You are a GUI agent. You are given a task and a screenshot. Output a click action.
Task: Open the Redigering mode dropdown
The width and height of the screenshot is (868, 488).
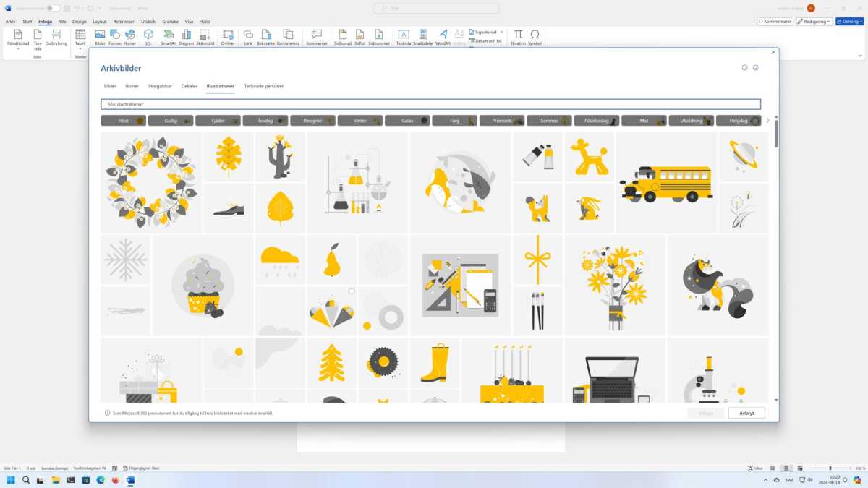814,22
